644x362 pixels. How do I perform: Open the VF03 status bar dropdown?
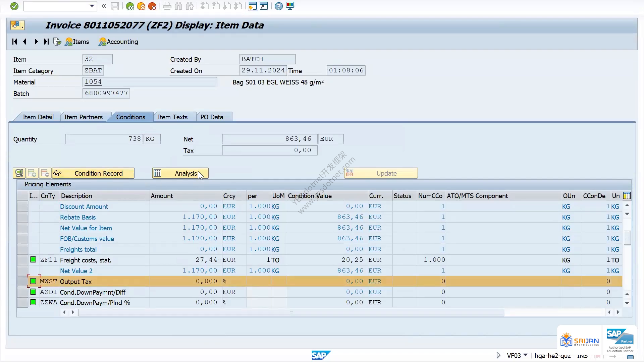(x=526, y=355)
